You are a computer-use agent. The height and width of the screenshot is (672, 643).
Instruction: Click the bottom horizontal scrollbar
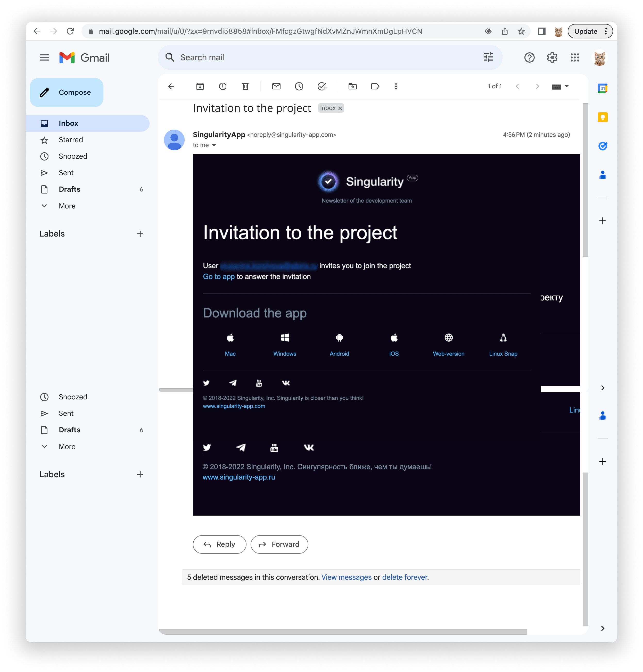tap(343, 631)
